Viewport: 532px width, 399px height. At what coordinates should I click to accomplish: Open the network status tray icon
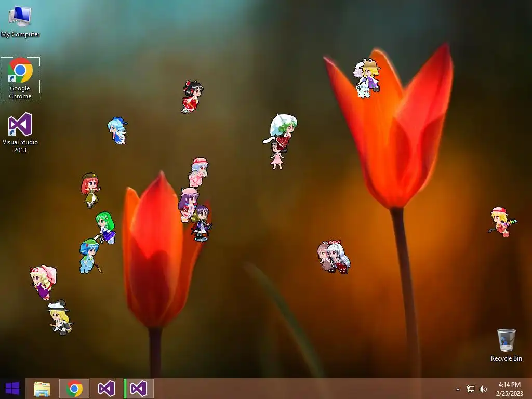pyautogui.click(x=471, y=389)
